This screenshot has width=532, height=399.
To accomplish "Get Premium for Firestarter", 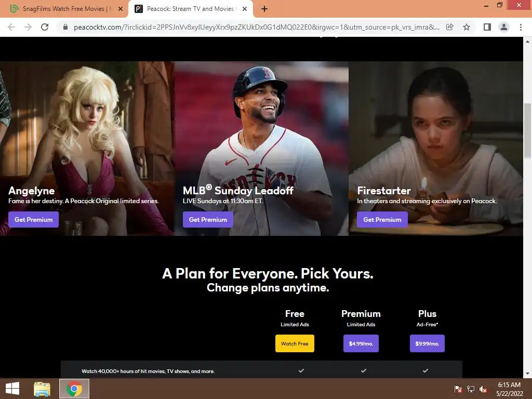I will [382, 220].
